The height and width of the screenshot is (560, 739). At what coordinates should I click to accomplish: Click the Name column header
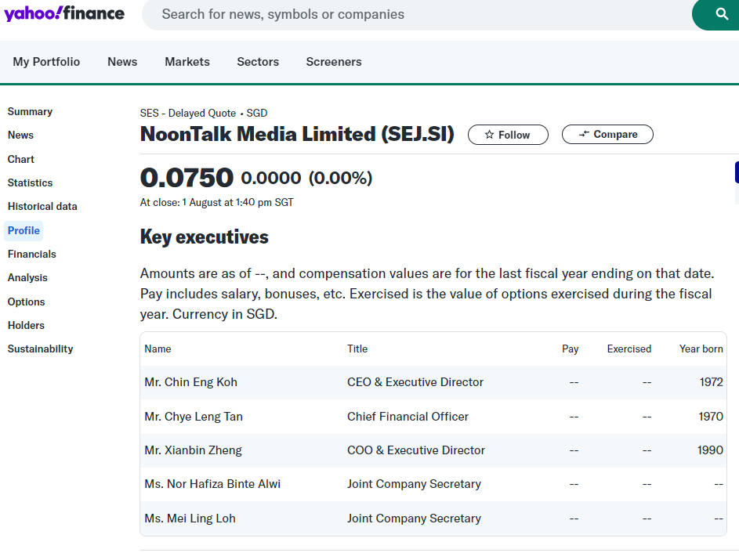[x=158, y=349]
